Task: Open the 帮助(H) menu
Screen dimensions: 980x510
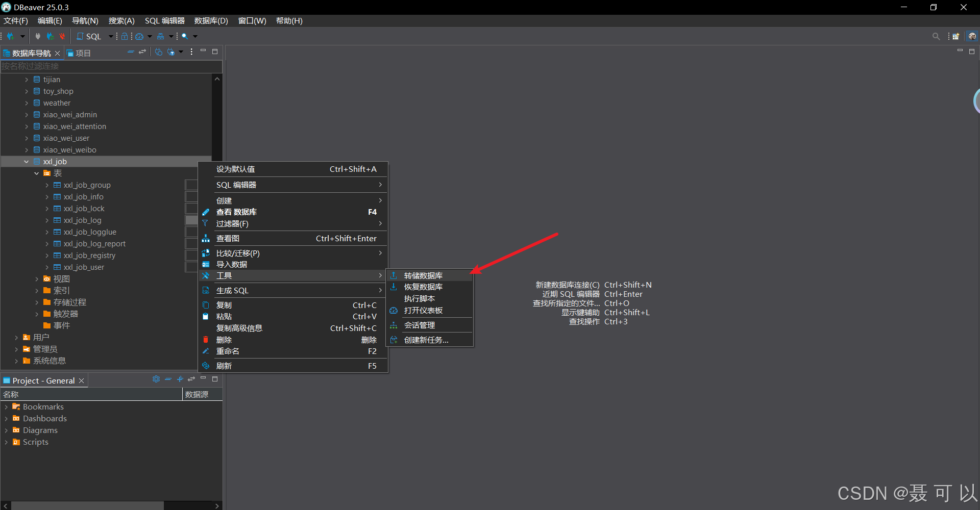Action: (289, 21)
